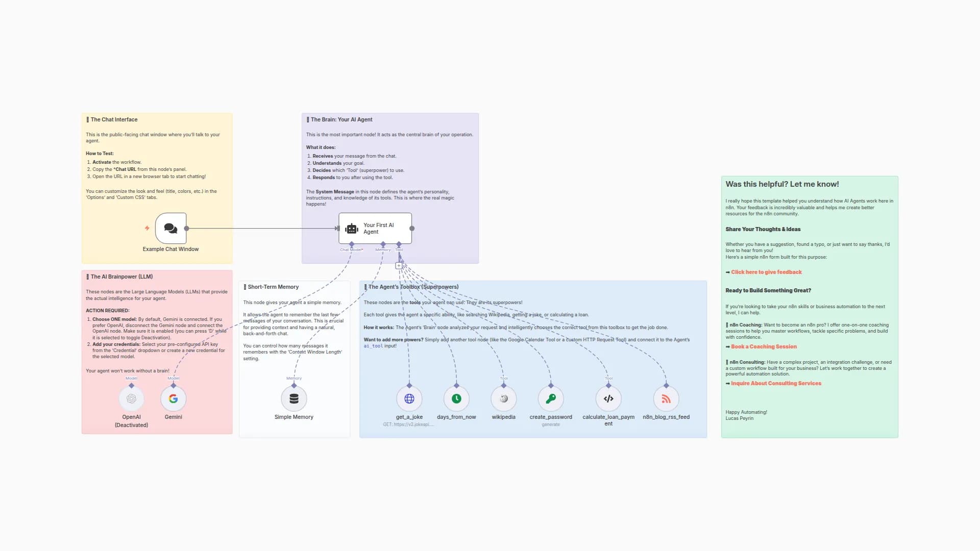Click the plus button under Tool connector
Viewport: 980px width, 551px height.
coord(399,266)
